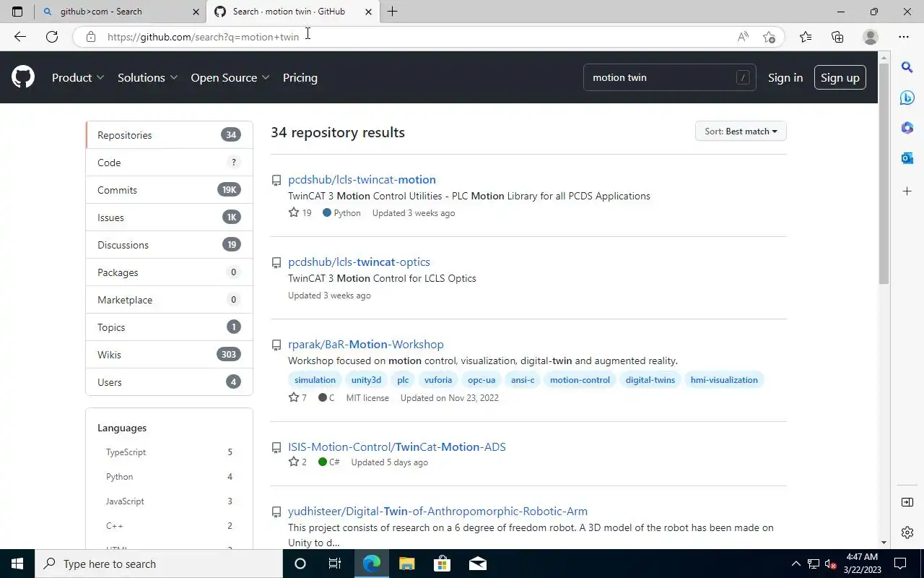Add this page to favorites star icon
Image resolution: width=924 pixels, height=578 pixels.
click(769, 37)
